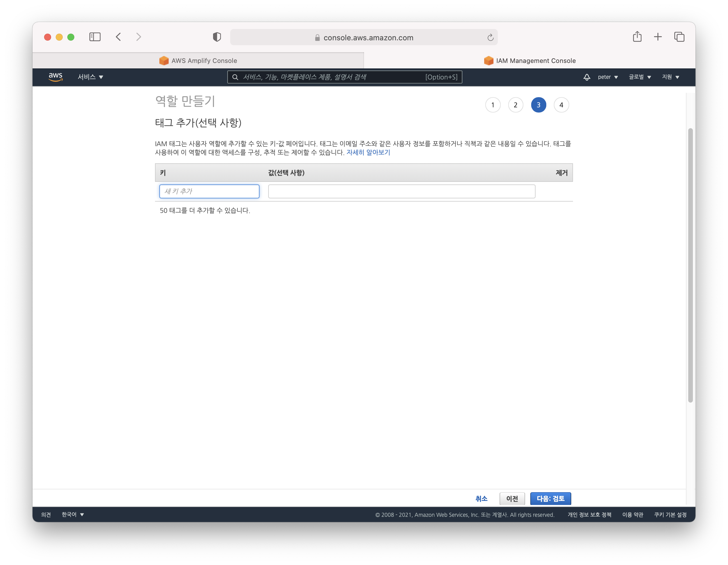
Task: Click the 새 키 추가 key field
Action: point(209,191)
